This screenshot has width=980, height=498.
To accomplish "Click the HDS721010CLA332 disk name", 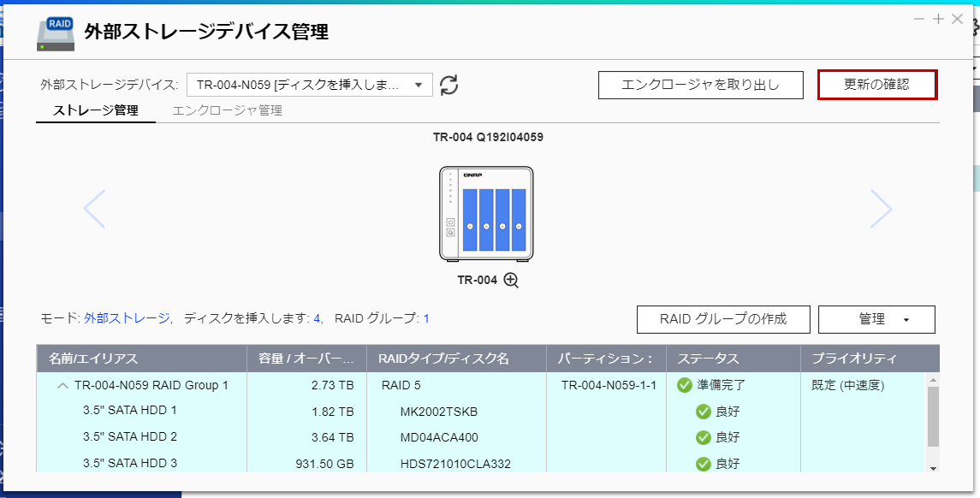I will [x=455, y=464].
